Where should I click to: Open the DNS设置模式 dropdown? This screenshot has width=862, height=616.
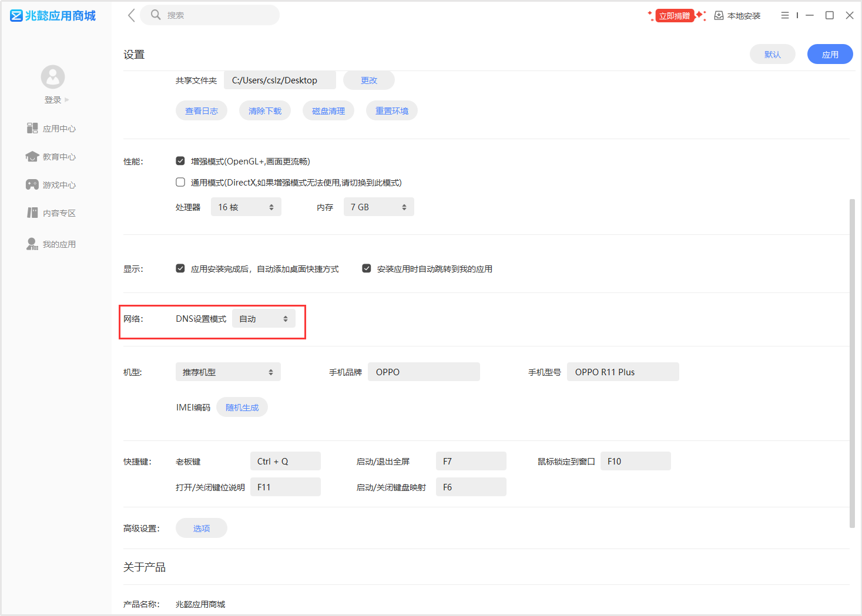[x=263, y=319]
